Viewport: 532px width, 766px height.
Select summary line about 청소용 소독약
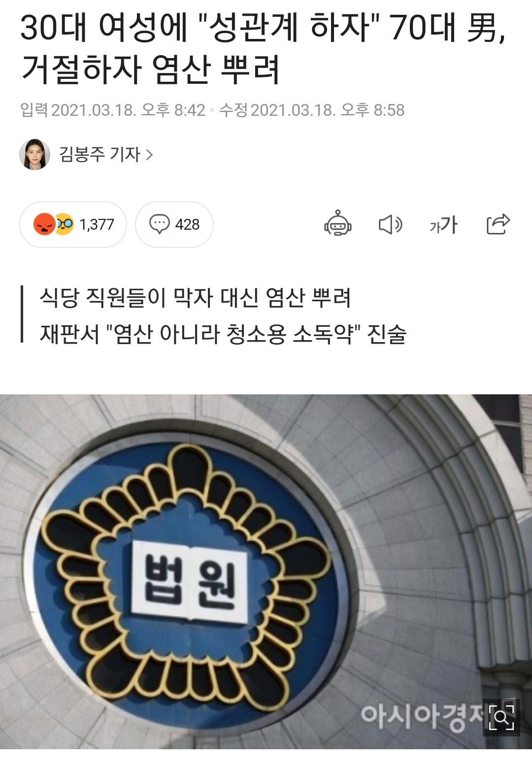223,334
